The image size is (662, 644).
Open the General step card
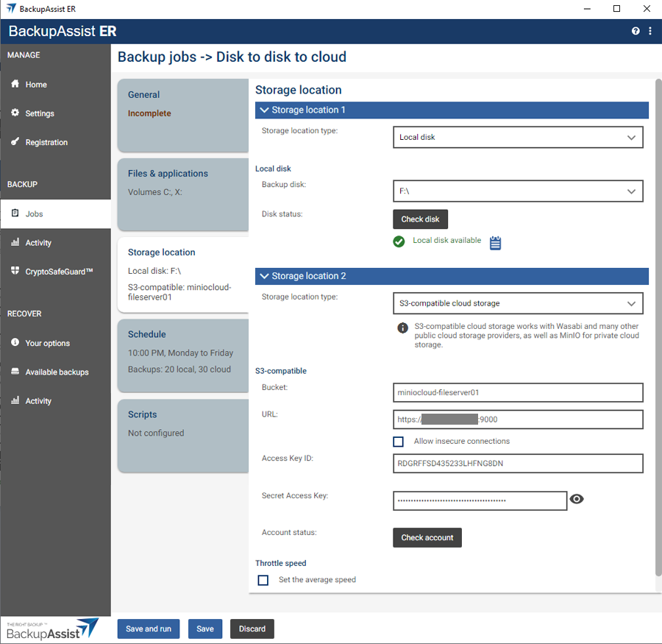[183, 116]
